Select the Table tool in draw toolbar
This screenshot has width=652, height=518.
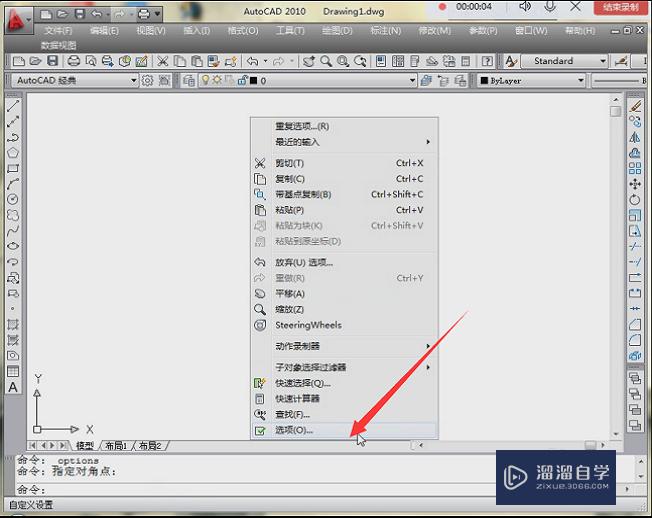tap(13, 372)
